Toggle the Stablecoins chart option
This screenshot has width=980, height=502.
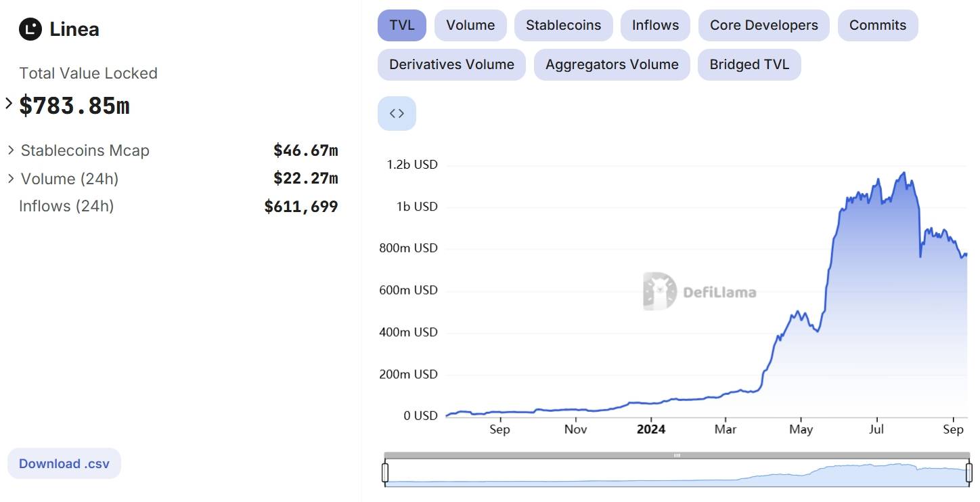pyautogui.click(x=563, y=26)
